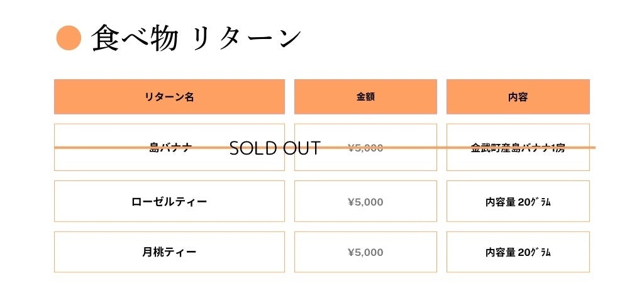Click the strikethrough line between name and price cells

[289, 148]
